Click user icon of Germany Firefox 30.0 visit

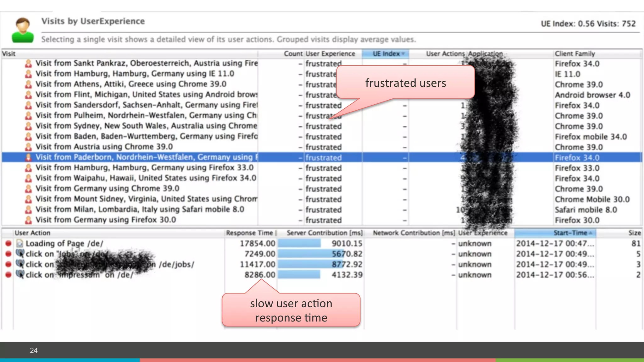pyautogui.click(x=28, y=220)
